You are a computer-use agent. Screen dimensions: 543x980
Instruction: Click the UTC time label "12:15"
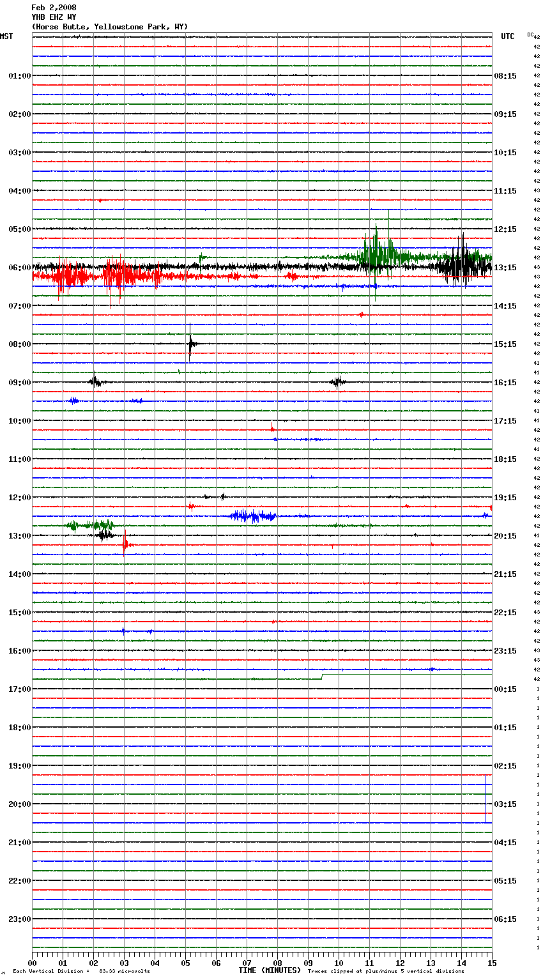click(505, 229)
